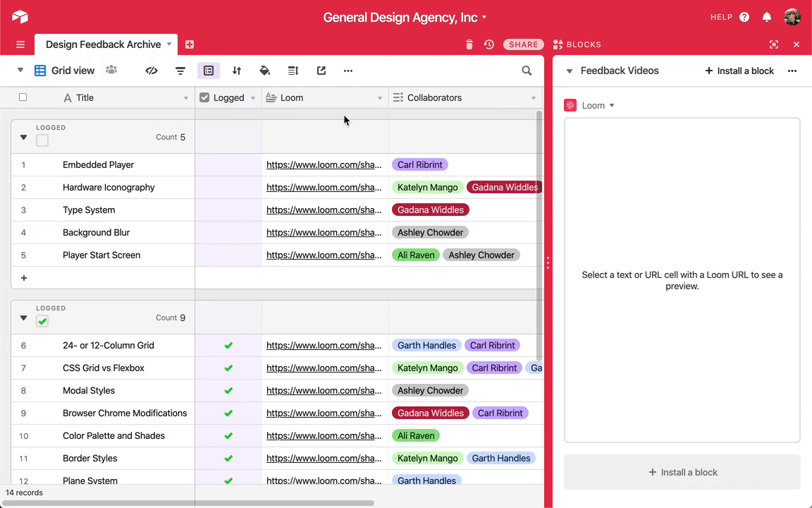Open the HELP question mark
Screen dimensions: 812x508
coord(744,17)
